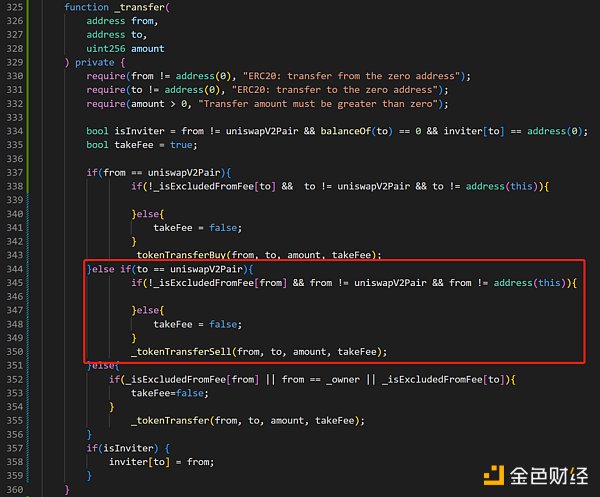Image resolution: width=600 pixels, height=497 pixels.
Task: Click address(this) on line 338
Action: click(x=502, y=186)
